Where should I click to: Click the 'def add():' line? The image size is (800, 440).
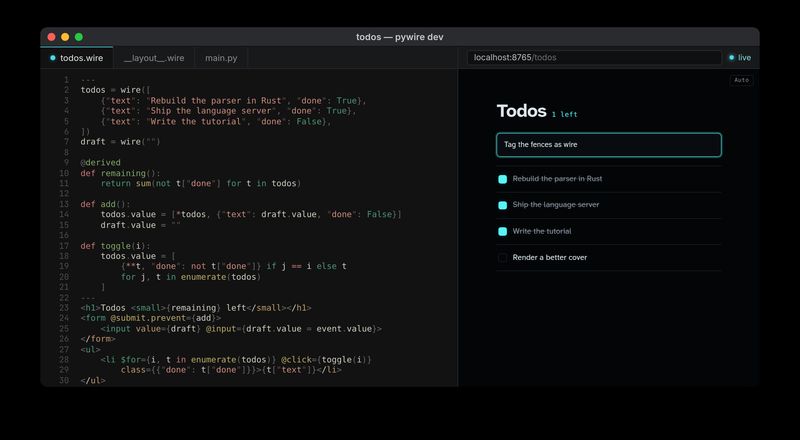(x=106, y=204)
